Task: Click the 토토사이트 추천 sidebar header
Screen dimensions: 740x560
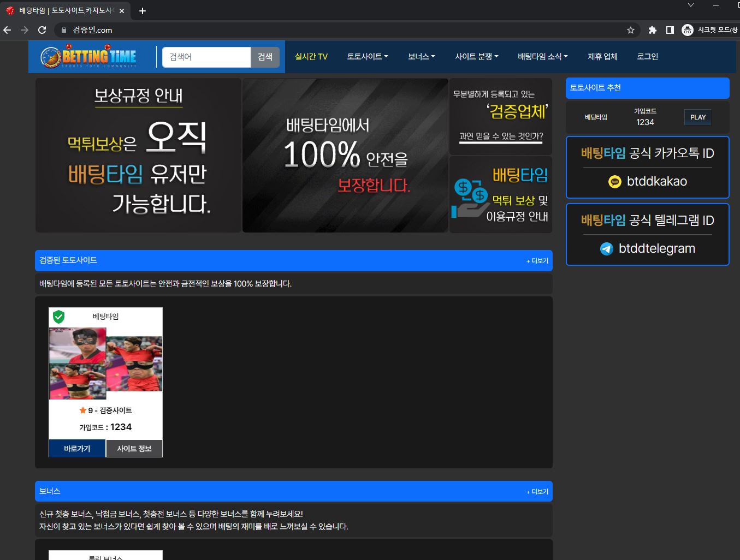Action: (x=648, y=88)
